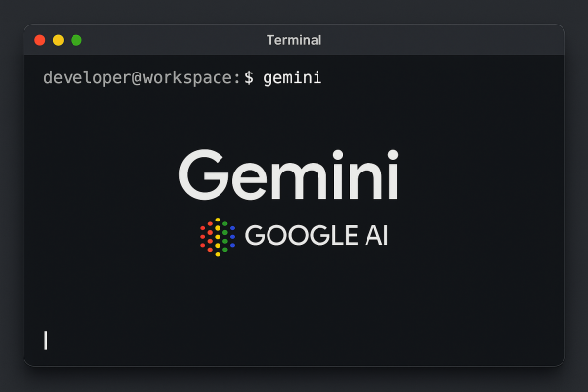Click the letter "G" in Gemini logo
Screen dimensions: 588x392
[203, 176]
